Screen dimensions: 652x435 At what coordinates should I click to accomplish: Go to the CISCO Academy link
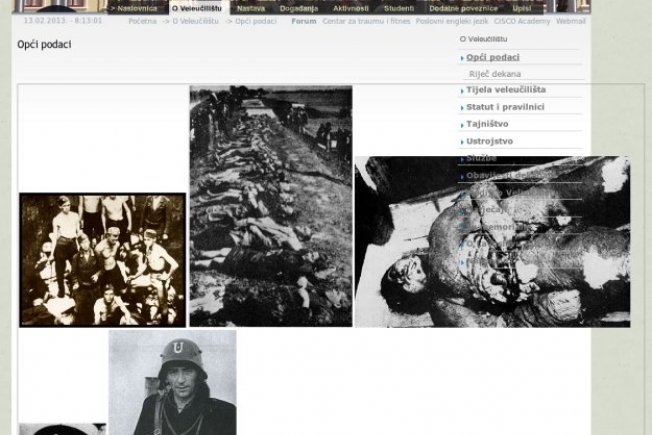(x=522, y=21)
